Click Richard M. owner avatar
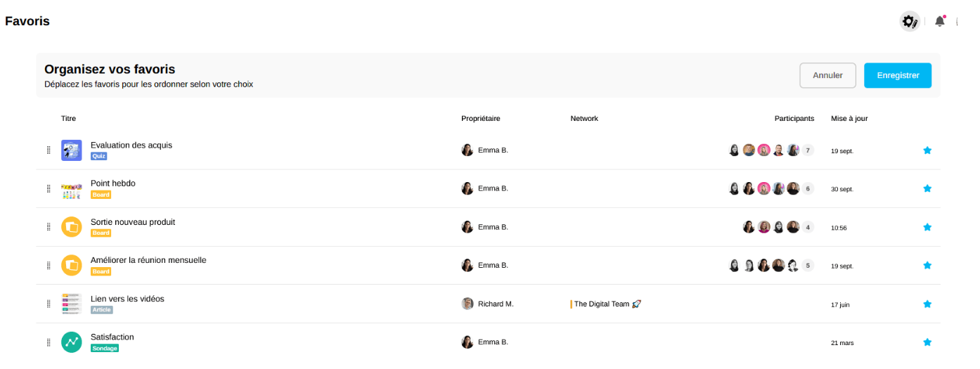980x369 pixels. tap(468, 304)
